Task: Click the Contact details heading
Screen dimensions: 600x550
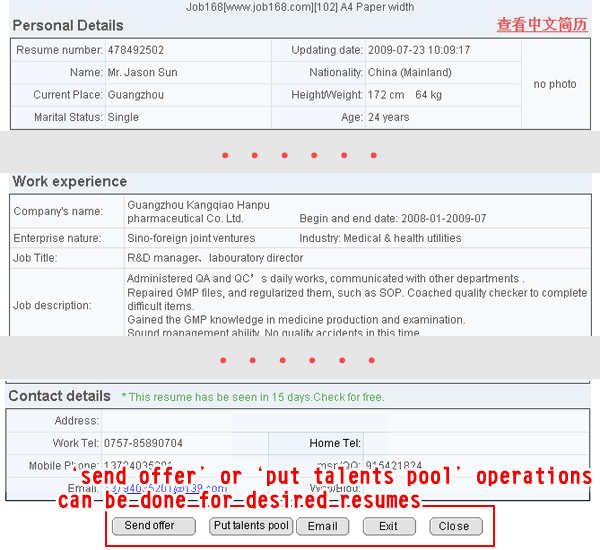Action: tap(60, 396)
